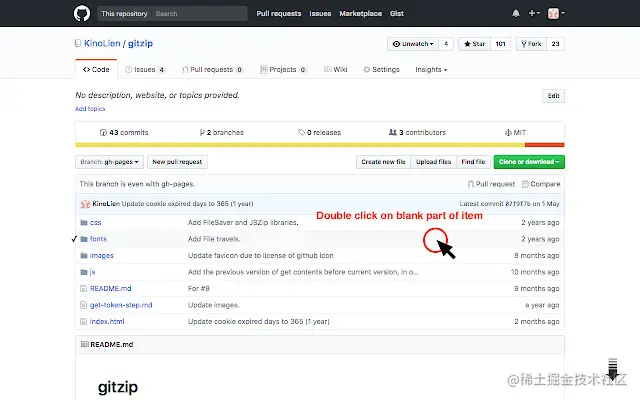Open the MIT license link
The width and height of the screenshot is (640, 400).
pos(515,132)
